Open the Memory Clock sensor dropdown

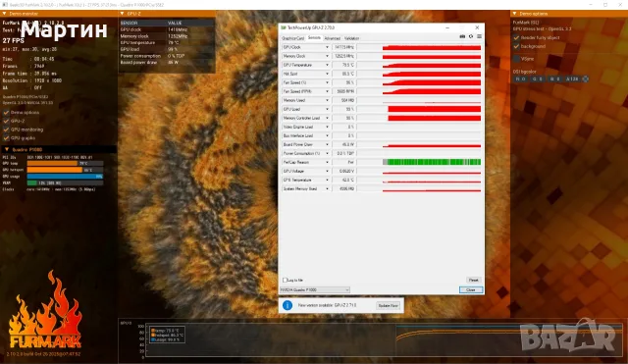tap(327, 56)
